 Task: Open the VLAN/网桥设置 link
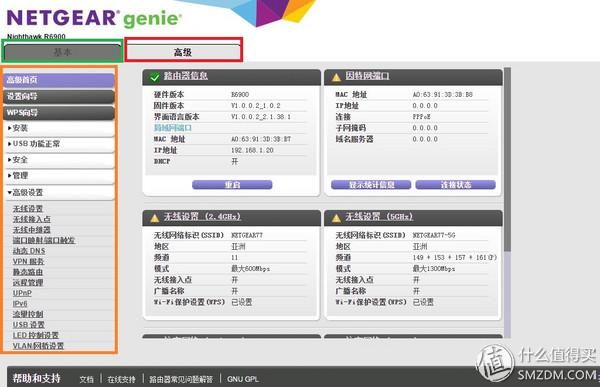click(x=38, y=346)
